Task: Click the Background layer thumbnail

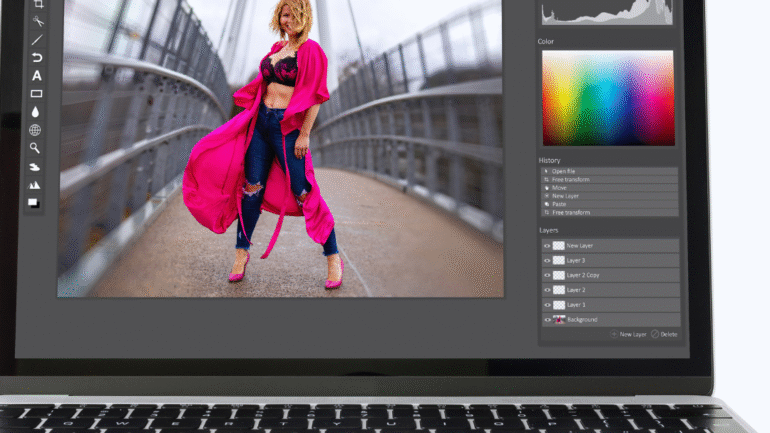Action: [559, 320]
